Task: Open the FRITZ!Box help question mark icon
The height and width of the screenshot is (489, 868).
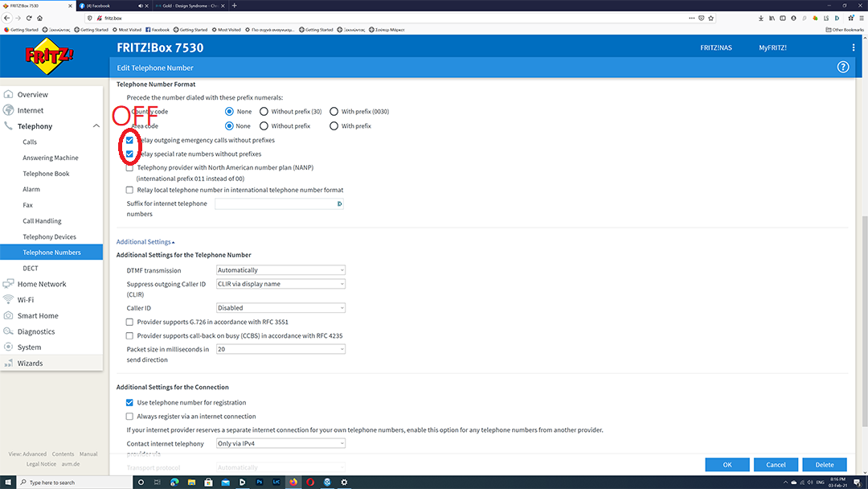Action: pyautogui.click(x=842, y=67)
